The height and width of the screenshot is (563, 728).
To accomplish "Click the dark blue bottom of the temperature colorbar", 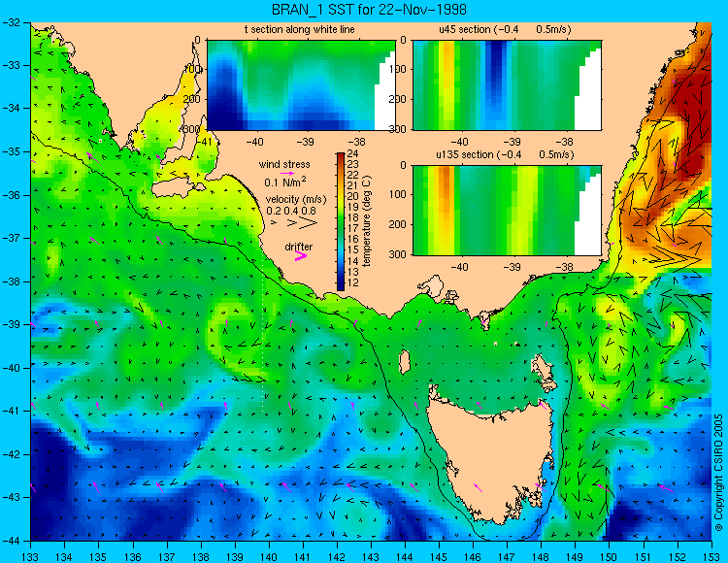I will pyautogui.click(x=341, y=286).
